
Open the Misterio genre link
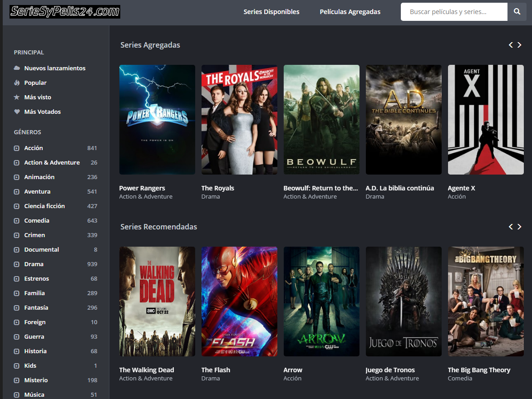[x=36, y=380]
